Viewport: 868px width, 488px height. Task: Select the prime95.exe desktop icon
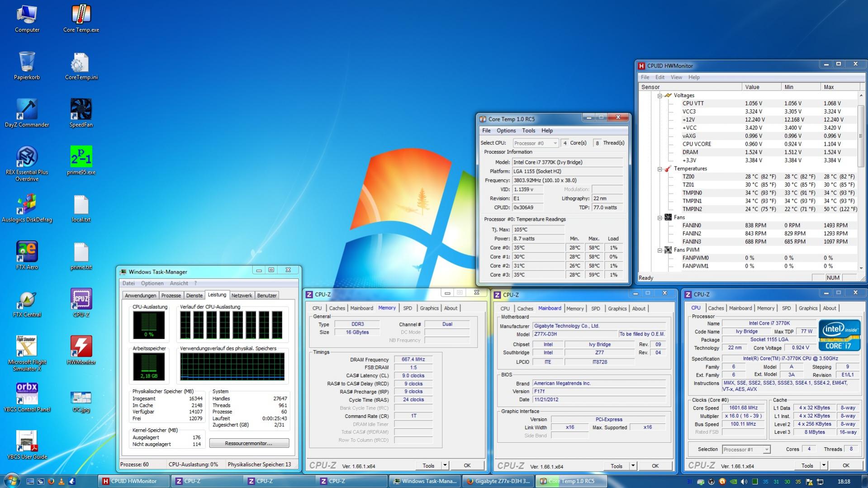(81, 161)
